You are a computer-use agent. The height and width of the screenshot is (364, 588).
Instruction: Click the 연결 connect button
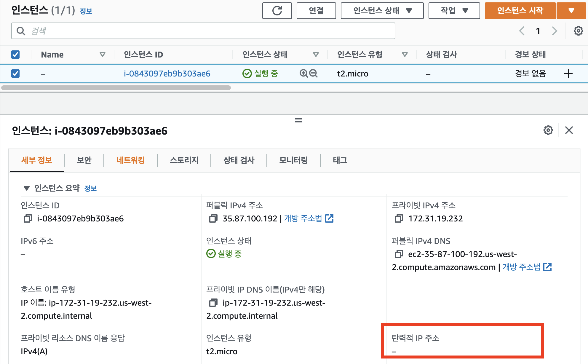coord(316,11)
